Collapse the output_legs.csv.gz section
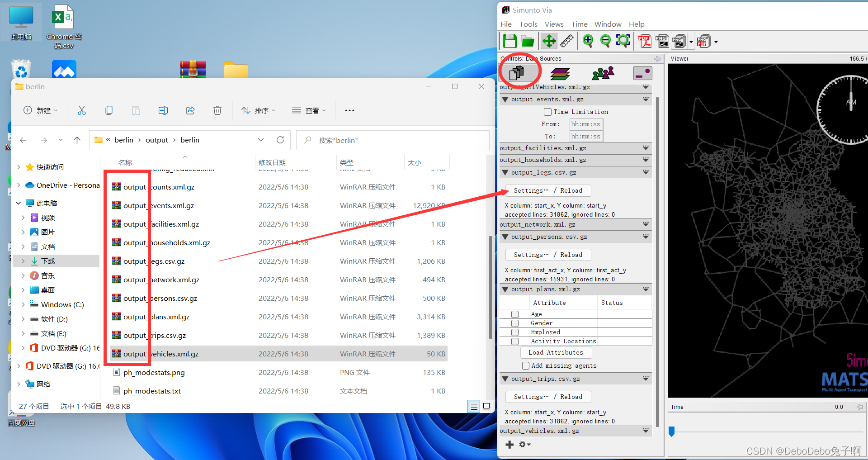The height and width of the screenshot is (460, 868). coord(505,172)
